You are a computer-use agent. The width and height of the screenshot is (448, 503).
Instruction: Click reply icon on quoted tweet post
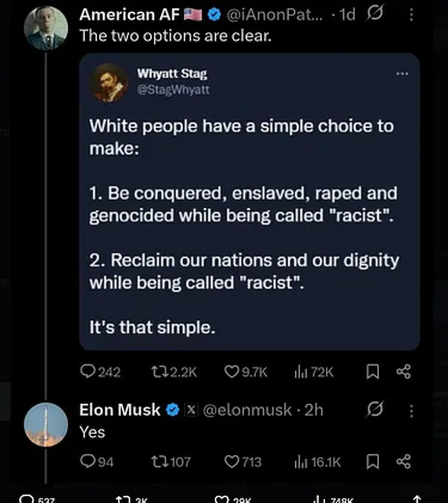(x=88, y=372)
